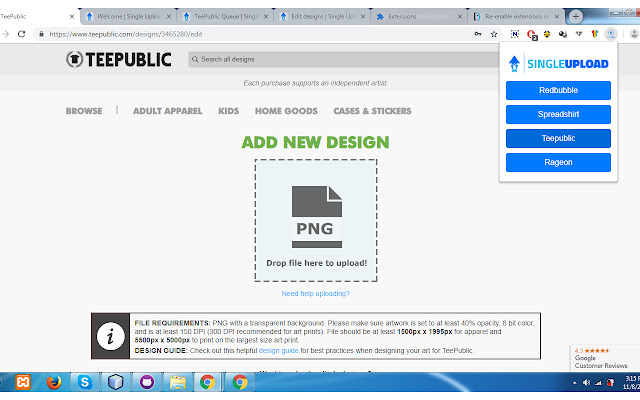Click the Google Customer Reviews badge
This screenshot has width=640, height=400.
(604, 358)
